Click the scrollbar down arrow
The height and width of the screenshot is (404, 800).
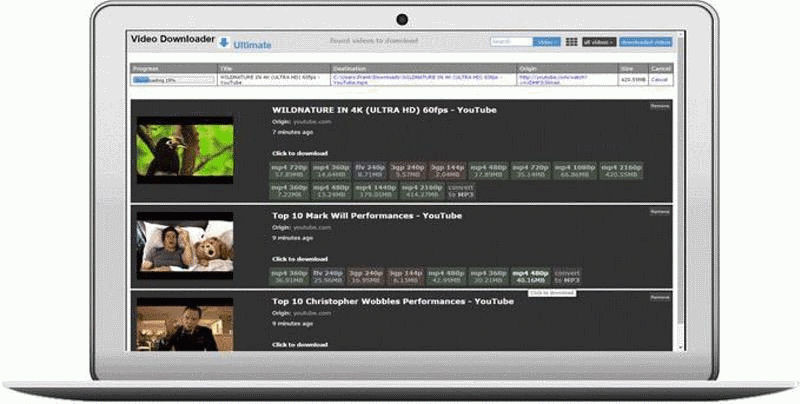tap(680, 347)
